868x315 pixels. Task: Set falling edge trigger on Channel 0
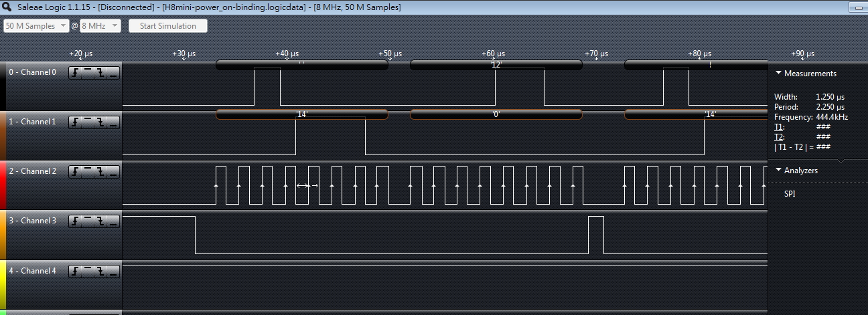100,72
